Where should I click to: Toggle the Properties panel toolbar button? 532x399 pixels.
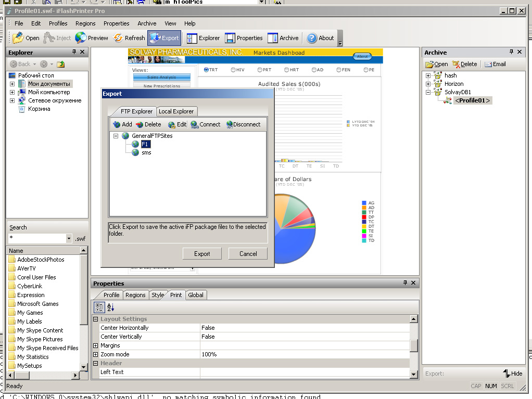coord(244,38)
